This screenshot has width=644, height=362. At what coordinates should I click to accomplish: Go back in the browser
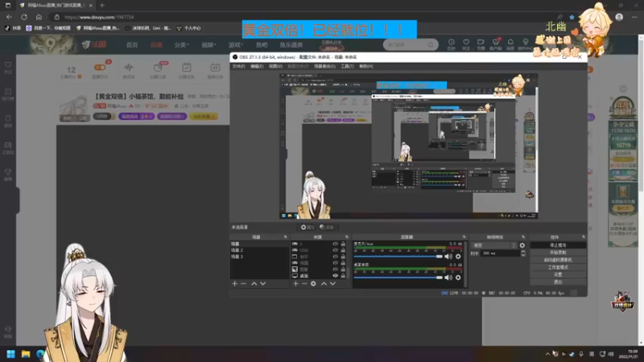(x=9, y=17)
